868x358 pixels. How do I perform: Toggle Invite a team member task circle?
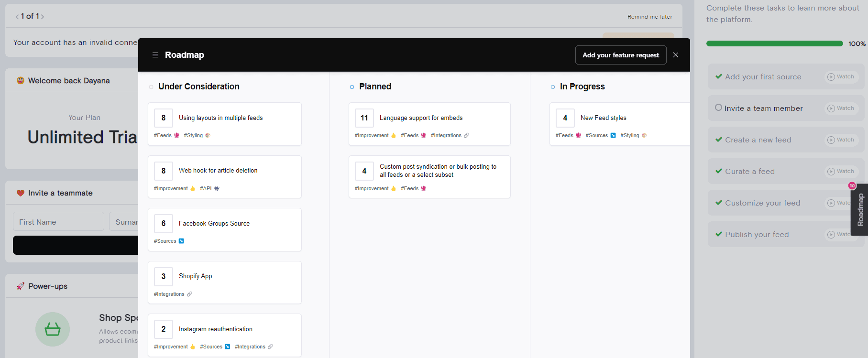coord(718,108)
